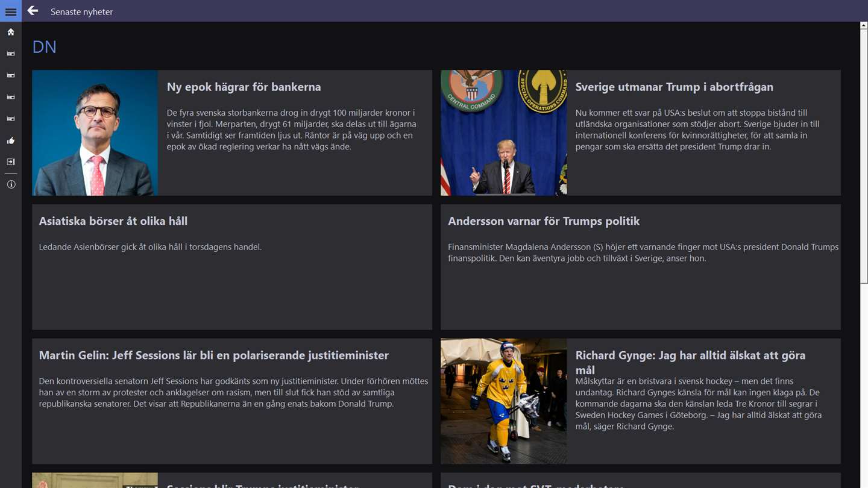The height and width of the screenshot is (488, 868).
Task: Click the bank executive portrait thumbnail
Action: tap(95, 133)
